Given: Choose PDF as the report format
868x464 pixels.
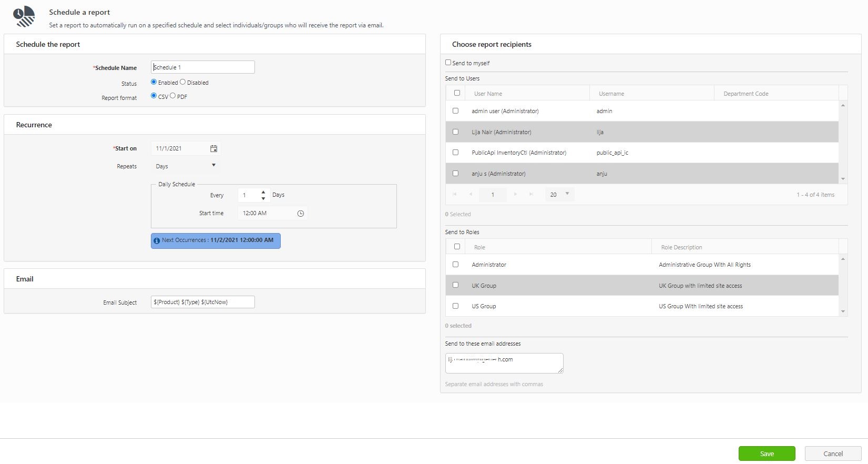Looking at the screenshot, I should point(172,96).
